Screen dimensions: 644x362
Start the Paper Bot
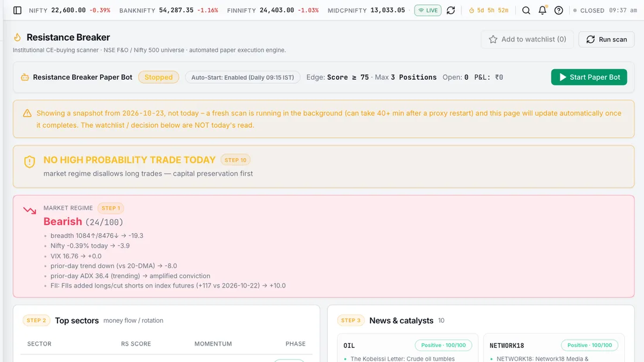589,77
